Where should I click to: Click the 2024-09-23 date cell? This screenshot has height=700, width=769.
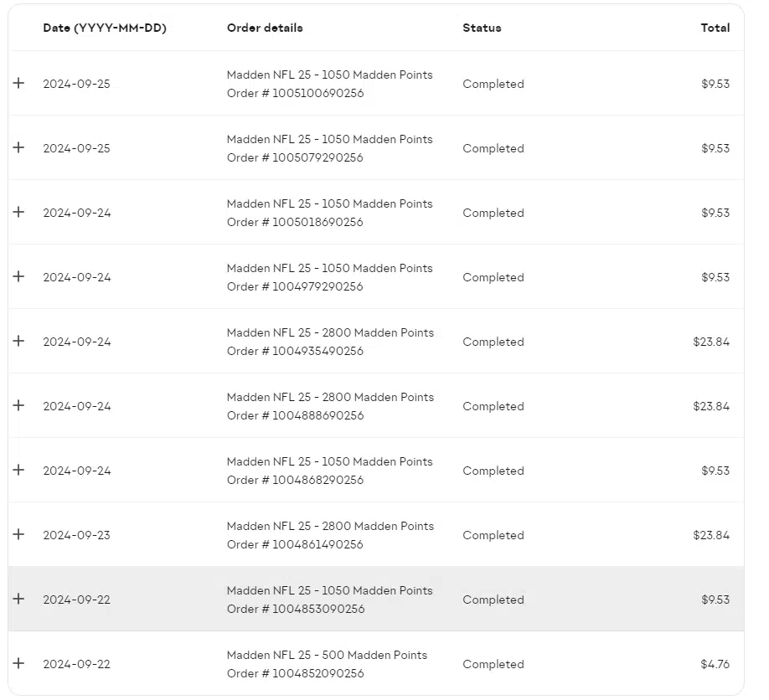tap(76, 535)
